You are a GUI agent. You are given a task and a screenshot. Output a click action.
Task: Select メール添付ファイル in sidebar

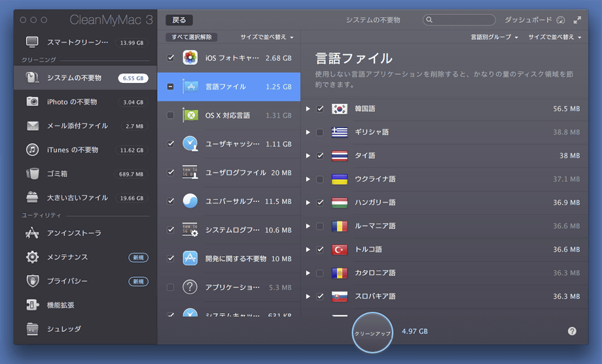[x=85, y=126]
